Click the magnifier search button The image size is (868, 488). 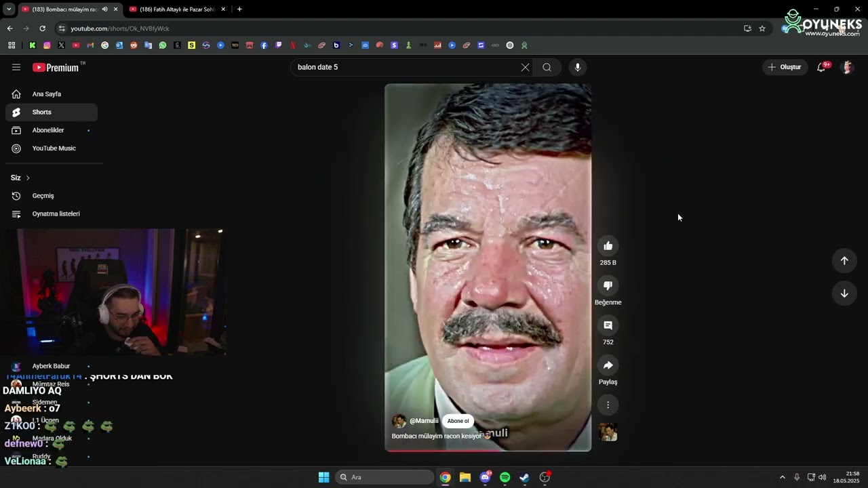pyautogui.click(x=547, y=67)
